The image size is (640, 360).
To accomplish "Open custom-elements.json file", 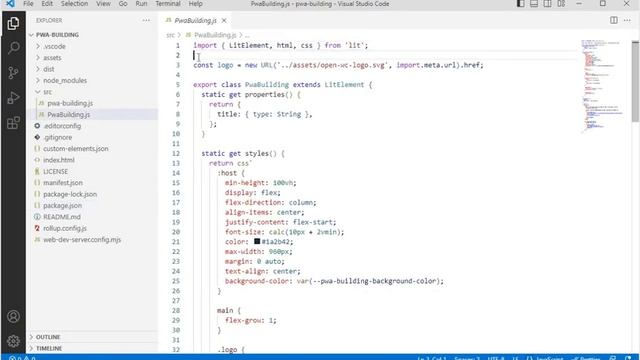I will tap(76, 149).
